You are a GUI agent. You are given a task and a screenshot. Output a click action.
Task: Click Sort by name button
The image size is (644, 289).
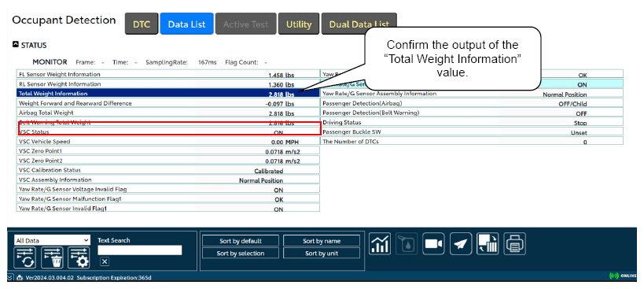322,241
